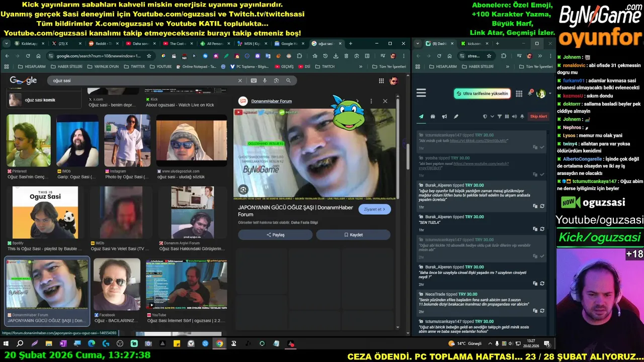This screenshot has width=644, height=362.
Task: Open tab search dropdown in dashboard browser
Action: pos(418,44)
